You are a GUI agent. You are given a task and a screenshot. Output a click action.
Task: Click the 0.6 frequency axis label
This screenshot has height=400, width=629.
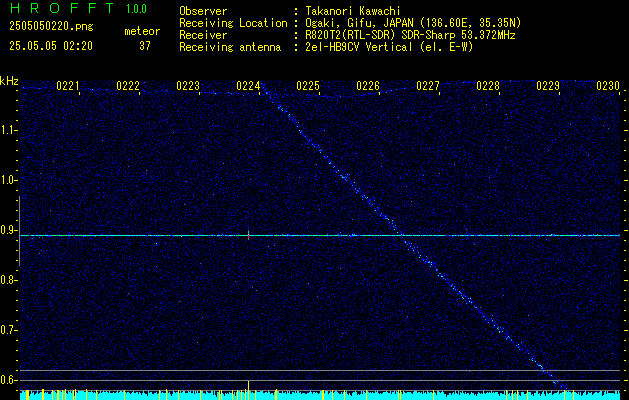coord(8,380)
